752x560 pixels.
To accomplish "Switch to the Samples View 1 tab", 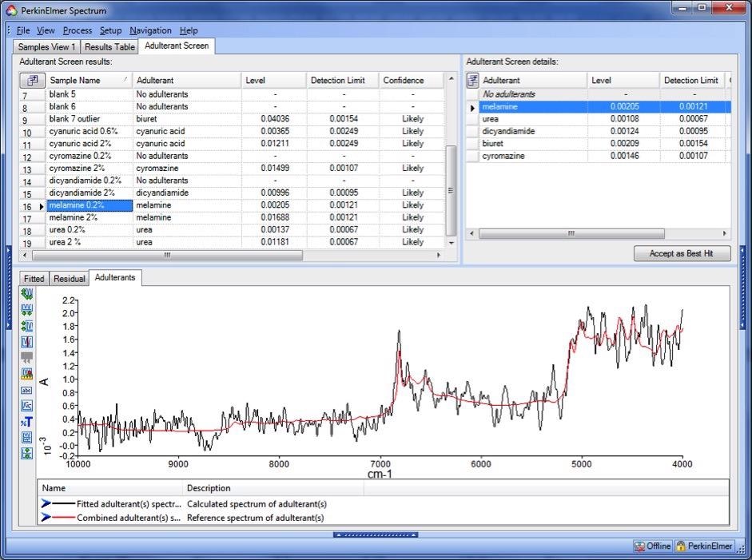I will tap(46, 46).
